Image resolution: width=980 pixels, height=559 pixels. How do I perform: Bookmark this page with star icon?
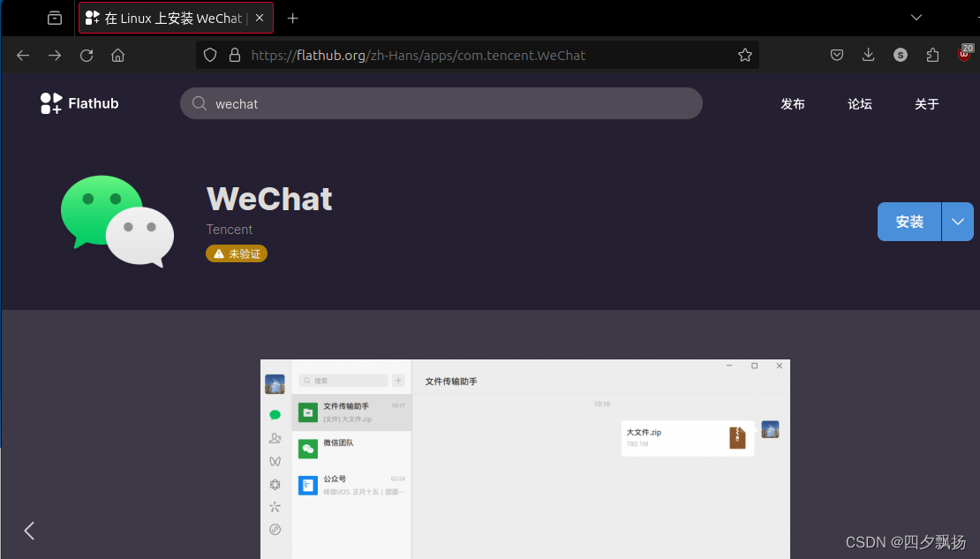point(744,55)
